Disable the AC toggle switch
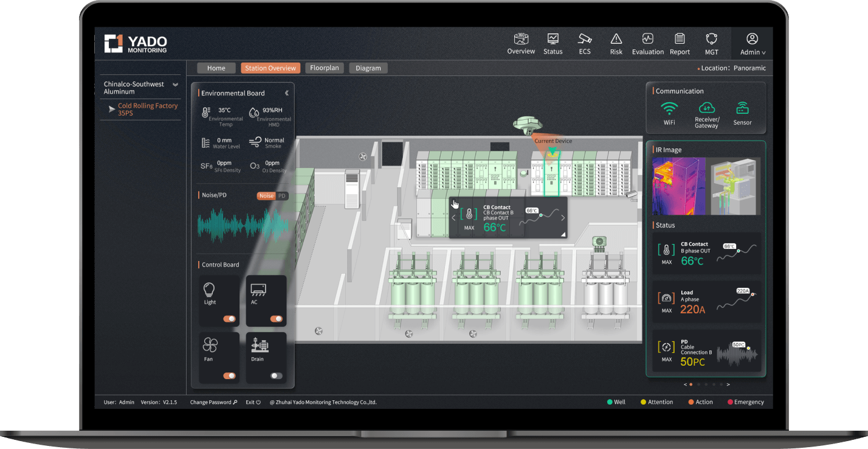868x449 pixels. pyautogui.click(x=276, y=319)
